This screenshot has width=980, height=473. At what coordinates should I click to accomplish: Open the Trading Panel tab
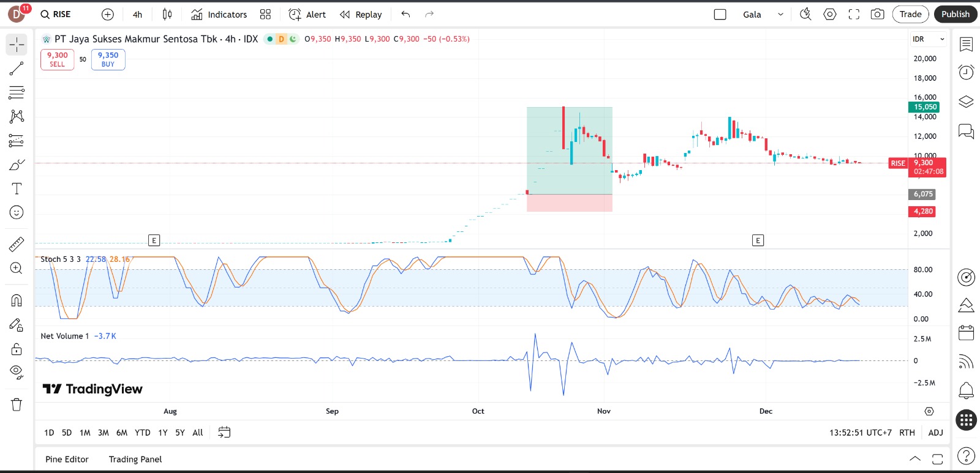point(135,460)
